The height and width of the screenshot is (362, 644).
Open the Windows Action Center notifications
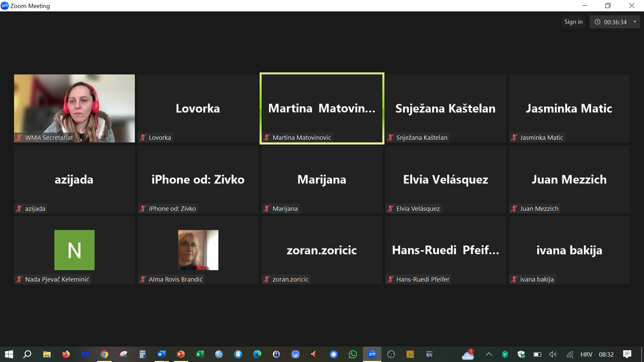(627, 354)
